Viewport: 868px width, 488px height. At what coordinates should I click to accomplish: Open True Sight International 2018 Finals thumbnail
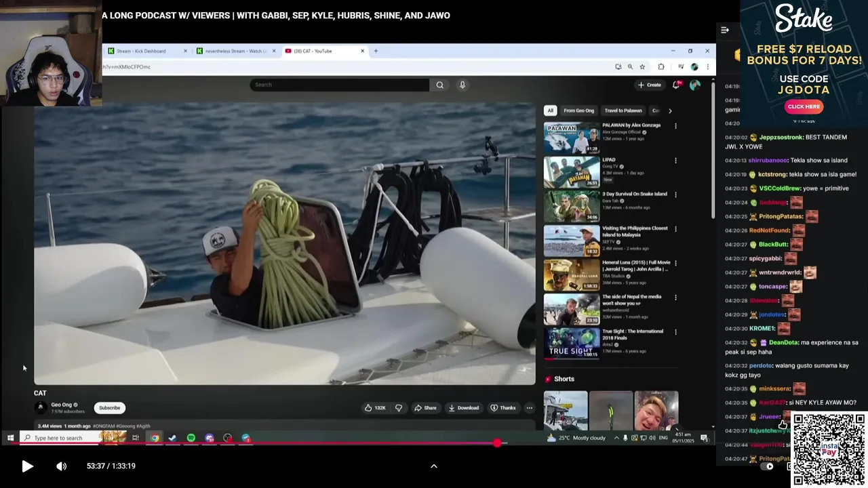point(572,343)
